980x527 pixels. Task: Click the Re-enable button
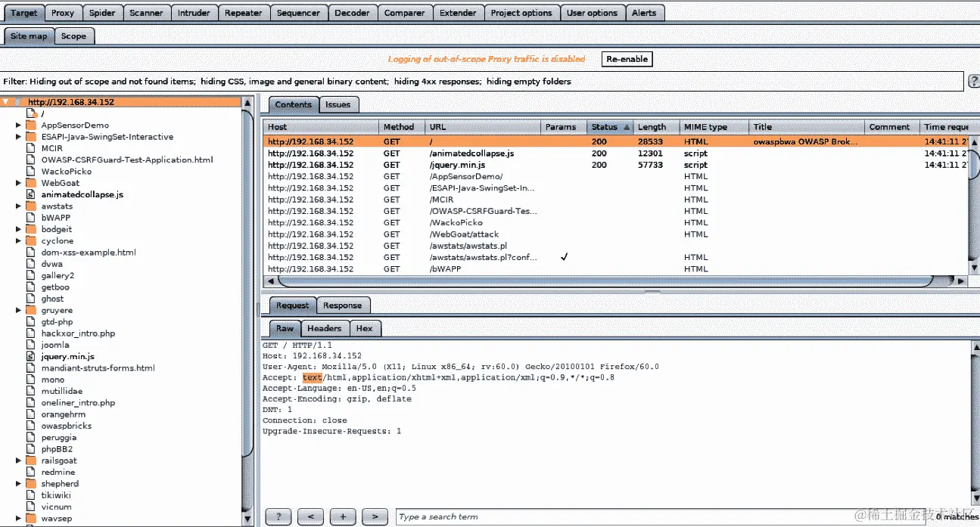coord(627,59)
